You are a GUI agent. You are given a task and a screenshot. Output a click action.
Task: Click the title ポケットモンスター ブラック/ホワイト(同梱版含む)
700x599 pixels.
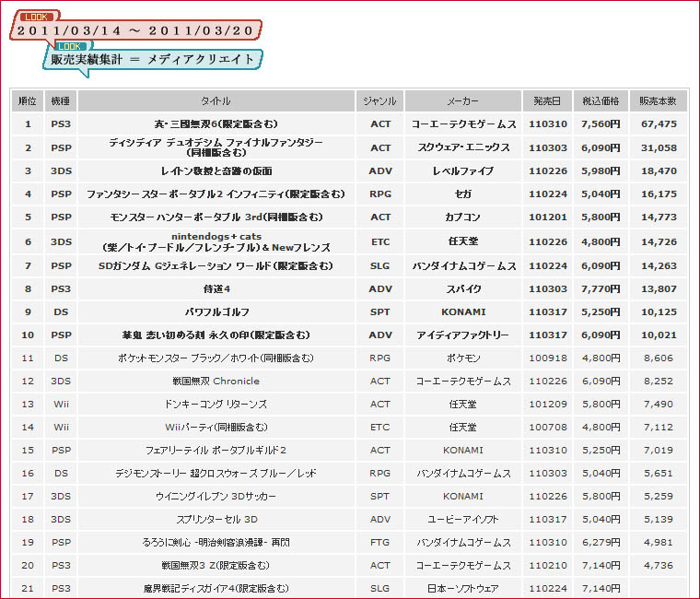point(216,358)
